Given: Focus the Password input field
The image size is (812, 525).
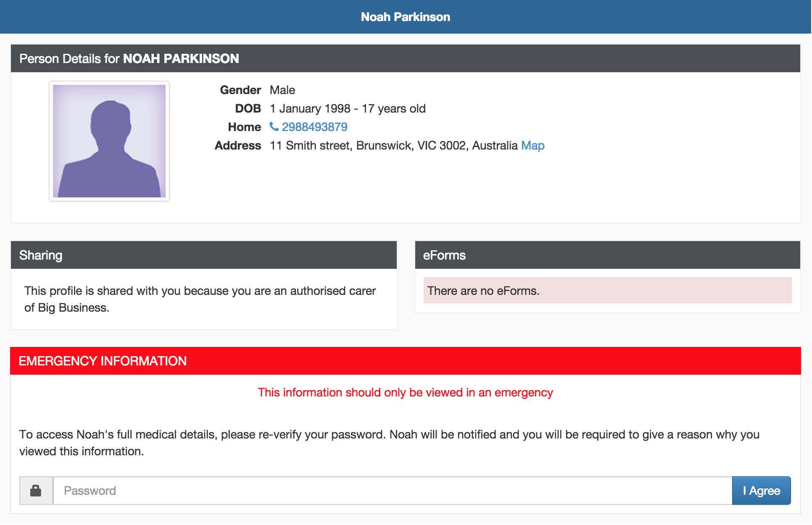Looking at the screenshot, I should (392, 490).
